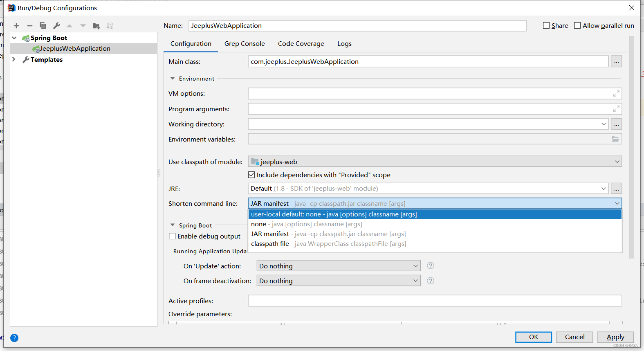Enable debug output checkbox
The height and width of the screenshot is (351, 644).
172,236
